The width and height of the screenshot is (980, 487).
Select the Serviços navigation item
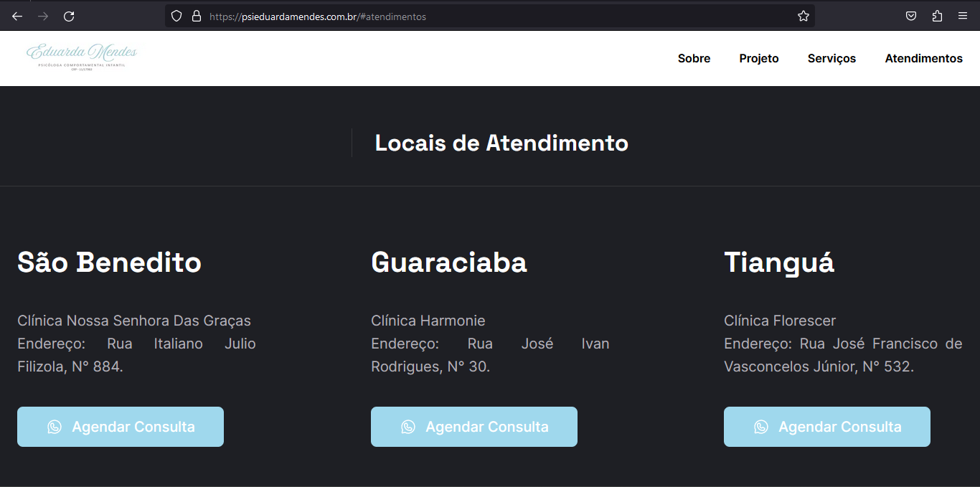(831, 58)
